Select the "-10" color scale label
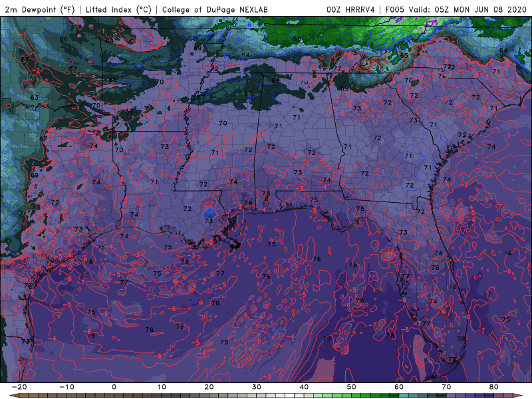Screen dimensions: 532x399 coord(66,387)
